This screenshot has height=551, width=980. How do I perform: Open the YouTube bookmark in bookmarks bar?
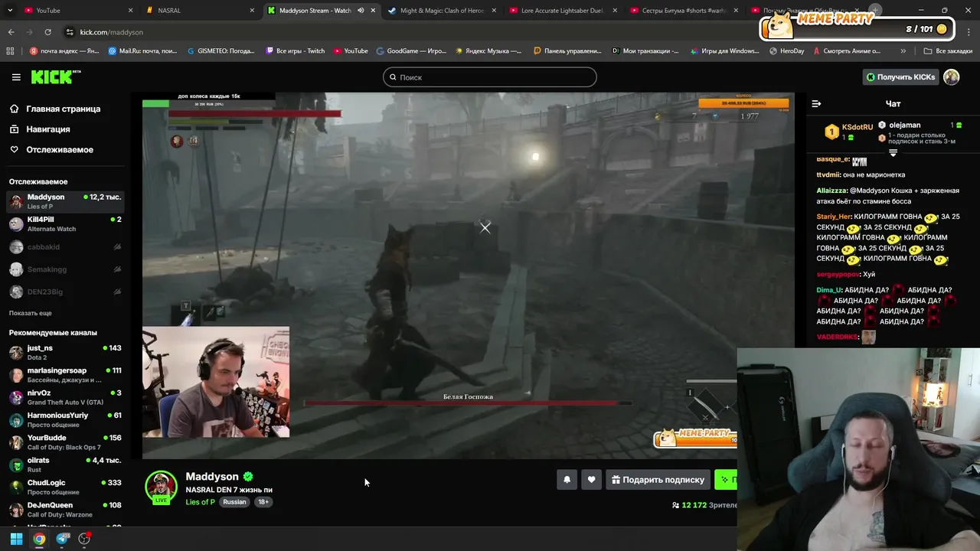click(351, 51)
